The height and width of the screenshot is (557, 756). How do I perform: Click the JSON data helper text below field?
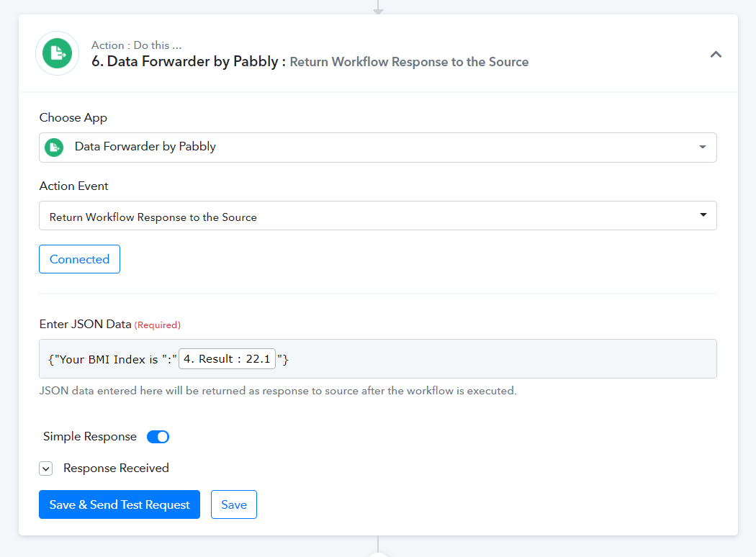coord(278,391)
